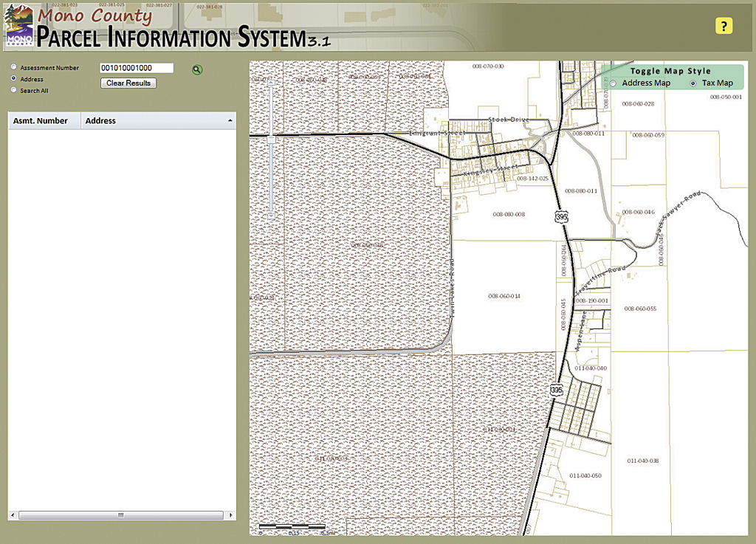Click Aspen Lane label on map

pos(581,331)
